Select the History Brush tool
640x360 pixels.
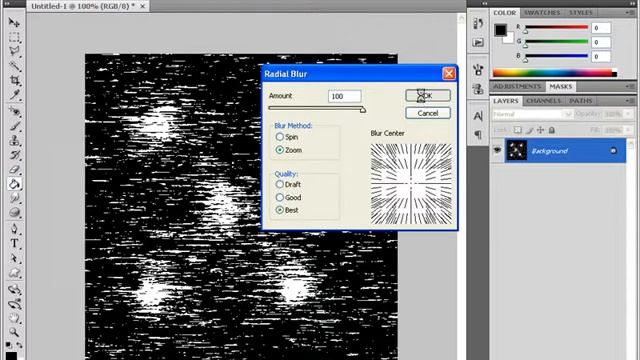[x=14, y=155]
